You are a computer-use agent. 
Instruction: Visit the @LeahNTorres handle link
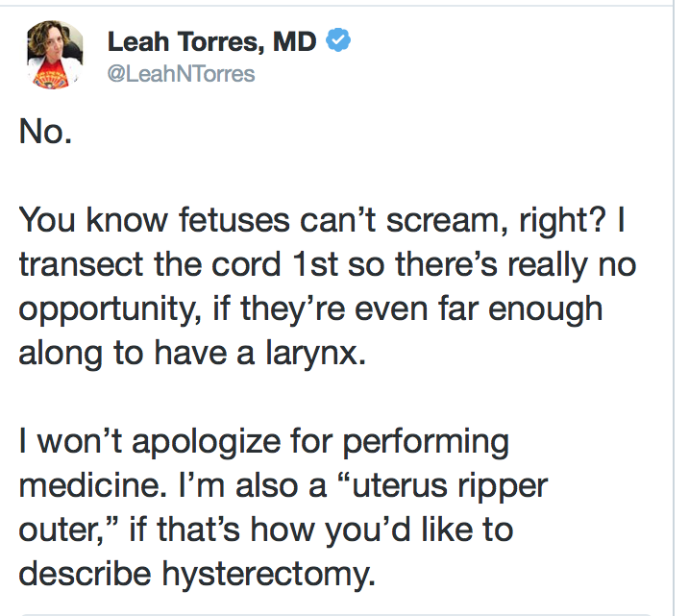(x=181, y=73)
